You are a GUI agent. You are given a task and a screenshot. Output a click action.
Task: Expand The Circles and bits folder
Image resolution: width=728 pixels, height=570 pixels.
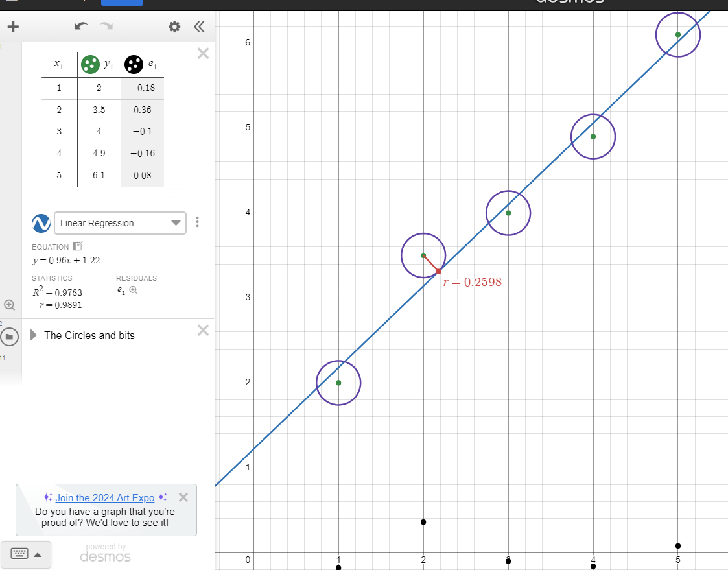pos(33,335)
